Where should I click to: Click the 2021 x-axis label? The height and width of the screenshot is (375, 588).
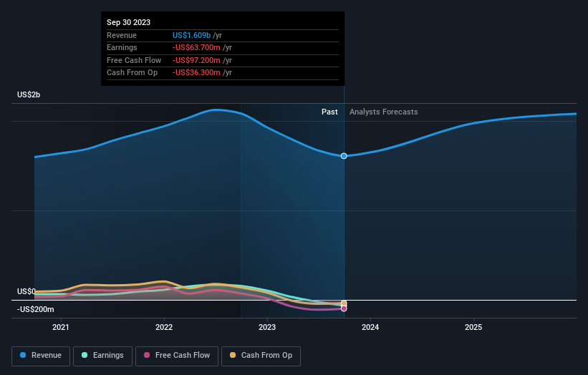[x=61, y=328]
